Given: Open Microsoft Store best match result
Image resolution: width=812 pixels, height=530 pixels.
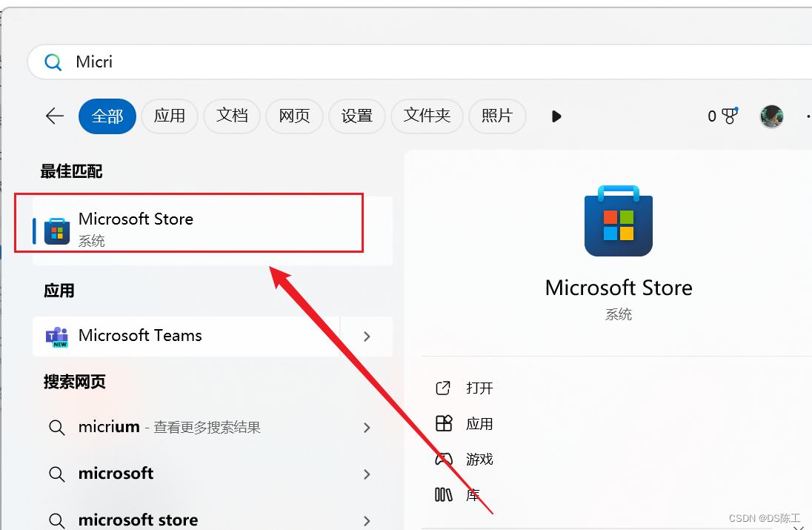Looking at the screenshot, I should [213, 231].
